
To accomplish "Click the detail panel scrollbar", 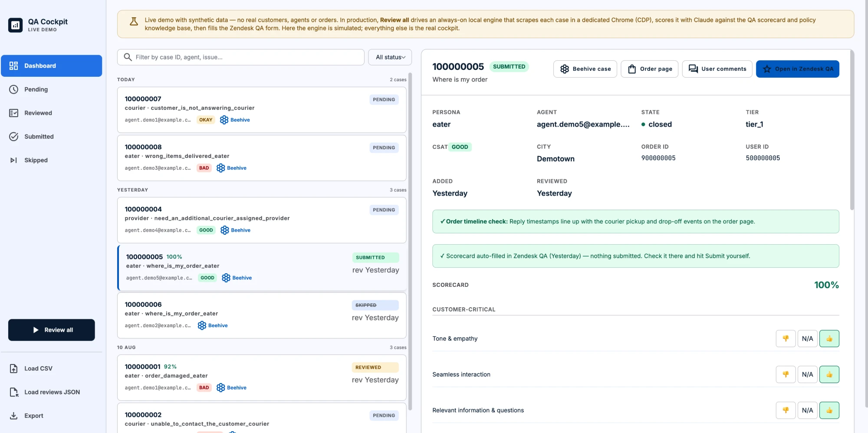I will pos(852,130).
